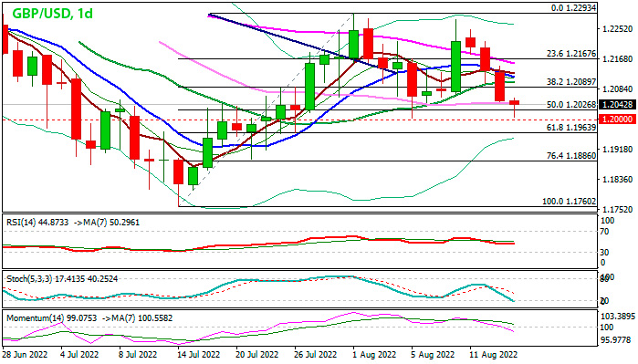The height and width of the screenshot is (364, 638).
Task: Click the 5 Aug 2022 date label
Action: [x=433, y=355]
